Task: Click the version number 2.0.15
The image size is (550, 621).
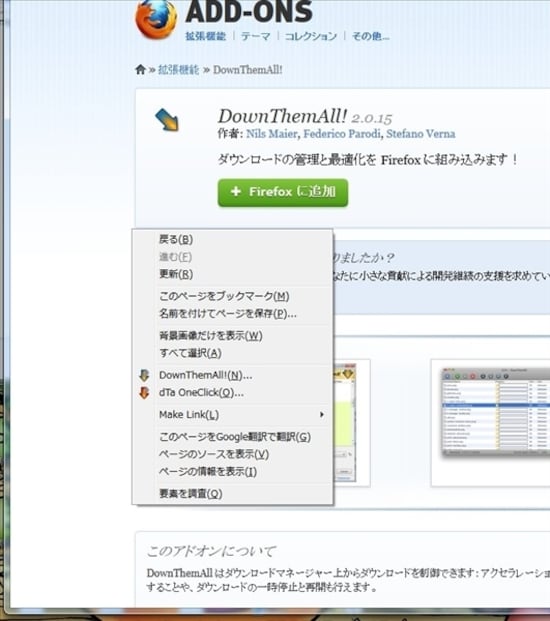Action: (371, 118)
